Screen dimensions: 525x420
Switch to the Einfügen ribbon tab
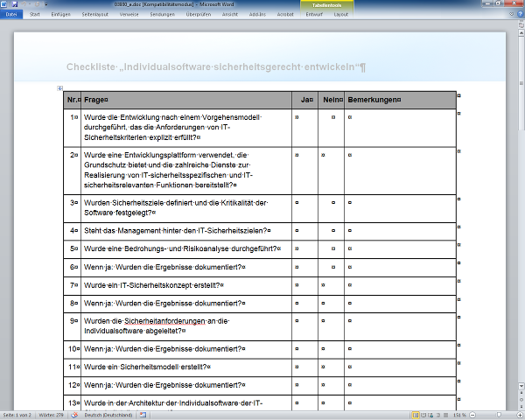[60, 15]
